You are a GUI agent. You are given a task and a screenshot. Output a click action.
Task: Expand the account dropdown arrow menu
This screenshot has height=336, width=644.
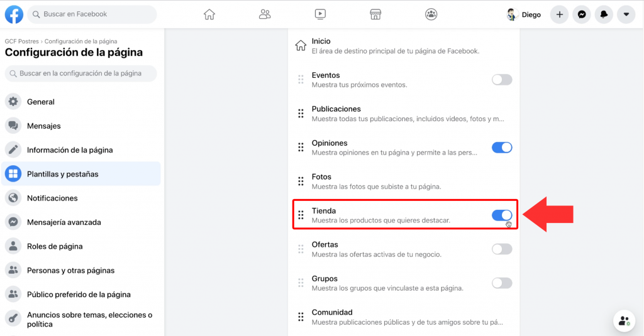(626, 14)
